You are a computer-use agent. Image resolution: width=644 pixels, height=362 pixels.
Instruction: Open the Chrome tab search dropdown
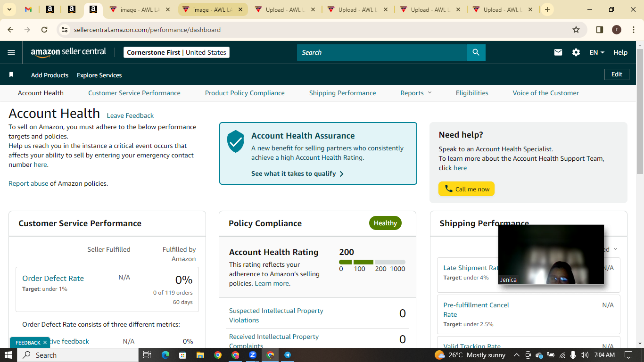9,9
